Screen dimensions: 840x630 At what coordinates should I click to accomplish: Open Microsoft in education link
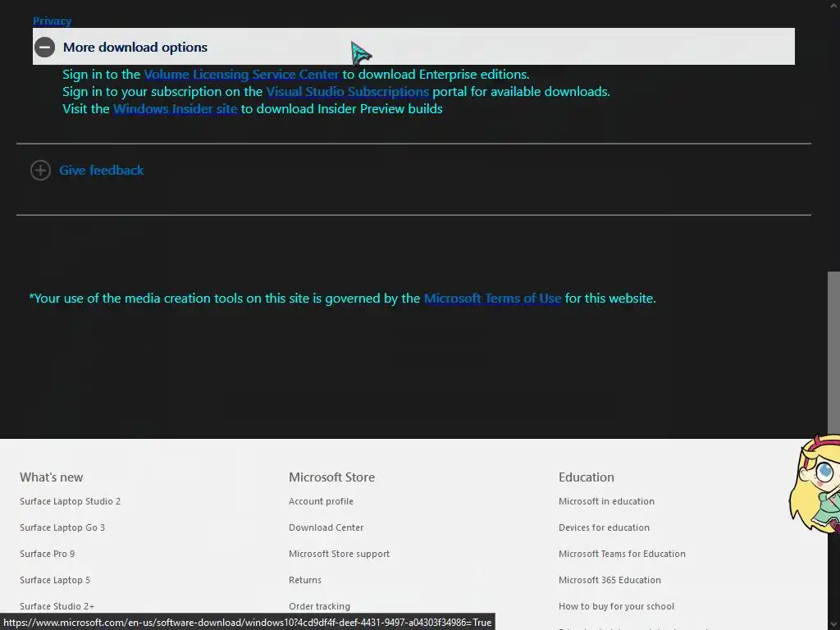pos(606,501)
